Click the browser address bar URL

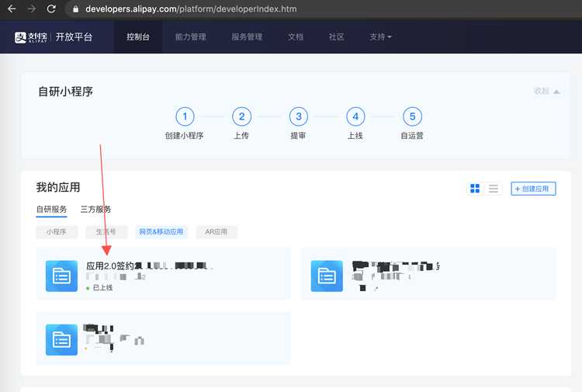pos(191,9)
